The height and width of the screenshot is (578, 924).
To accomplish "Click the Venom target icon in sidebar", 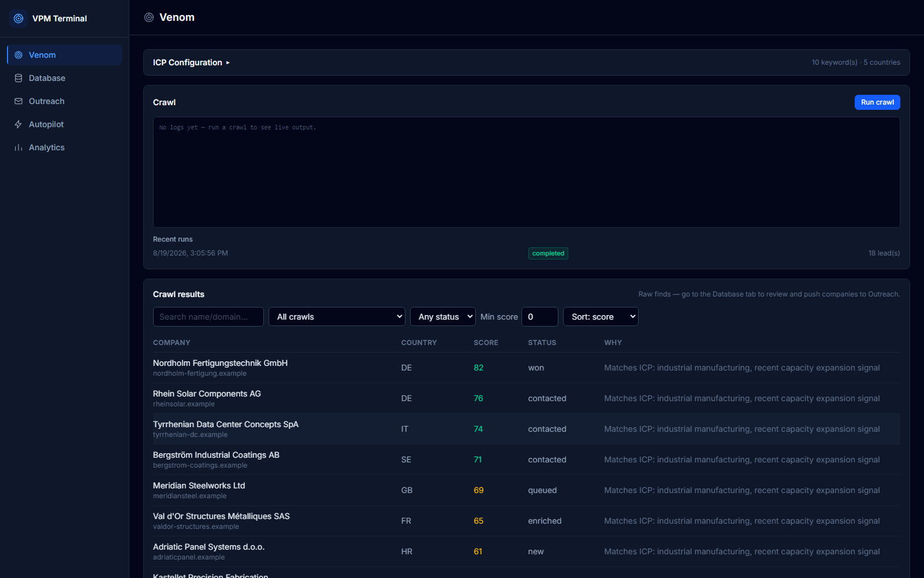I will (x=18, y=55).
